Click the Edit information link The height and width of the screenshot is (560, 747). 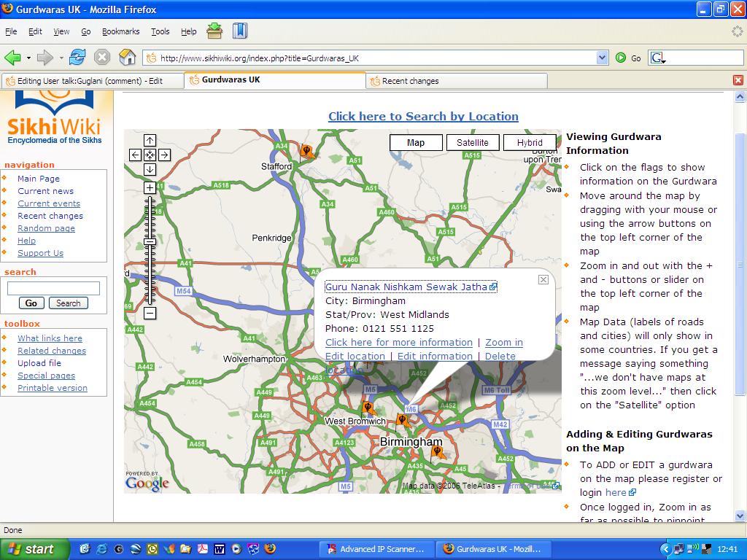click(435, 356)
